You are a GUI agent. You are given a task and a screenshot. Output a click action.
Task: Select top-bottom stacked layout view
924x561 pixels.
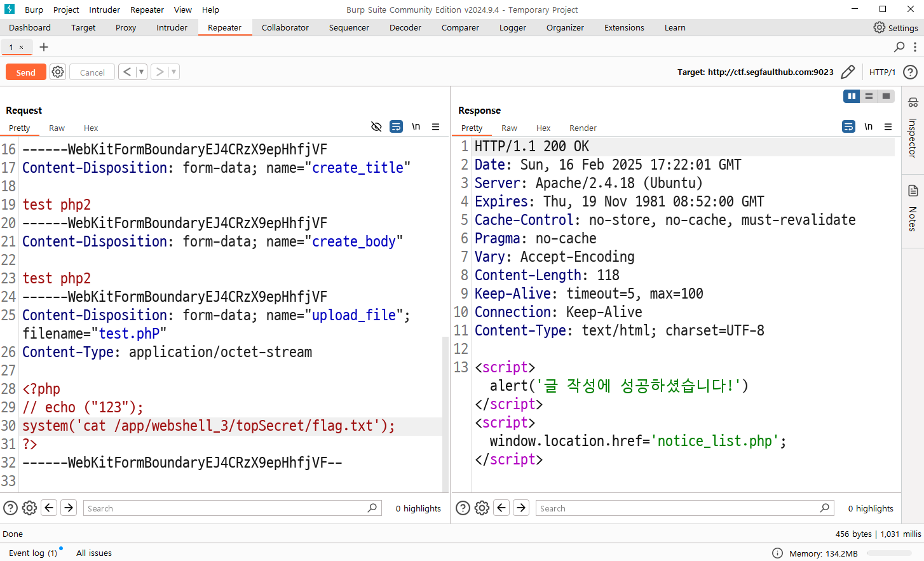point(869,96)
